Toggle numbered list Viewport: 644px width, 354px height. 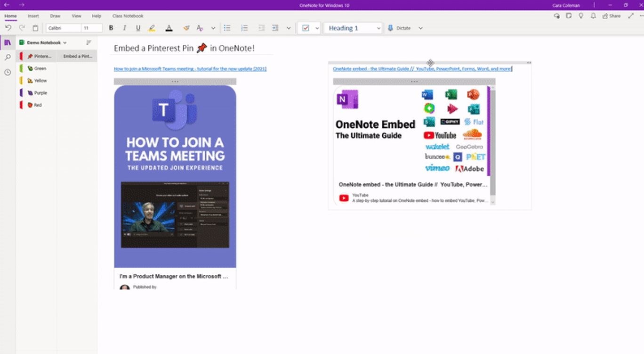click(244, 28)
